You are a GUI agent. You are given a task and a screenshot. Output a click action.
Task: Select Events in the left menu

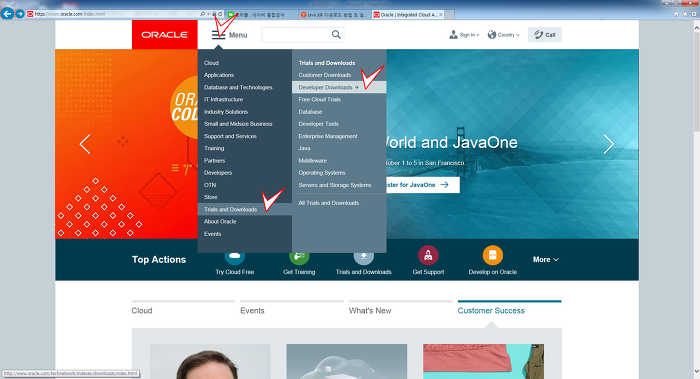point(212,234)
